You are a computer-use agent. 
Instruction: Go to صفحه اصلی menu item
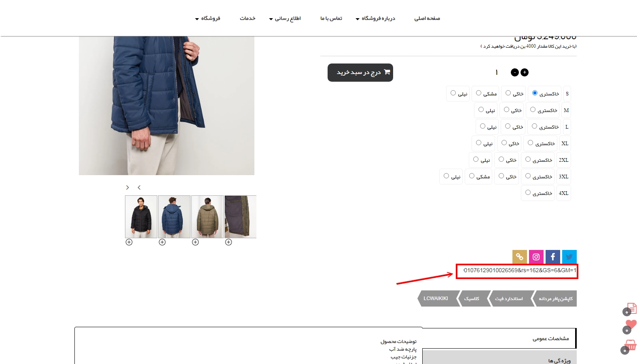427,18
